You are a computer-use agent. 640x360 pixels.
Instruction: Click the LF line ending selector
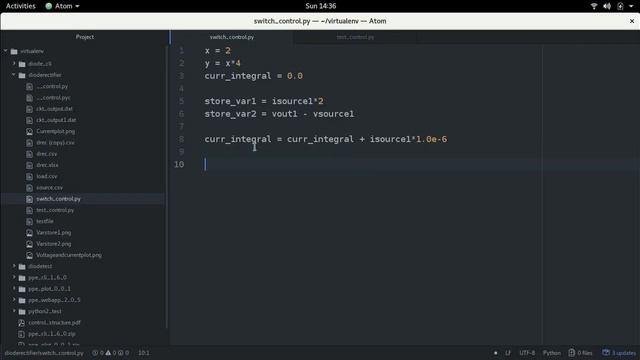[x=508, y=353]
